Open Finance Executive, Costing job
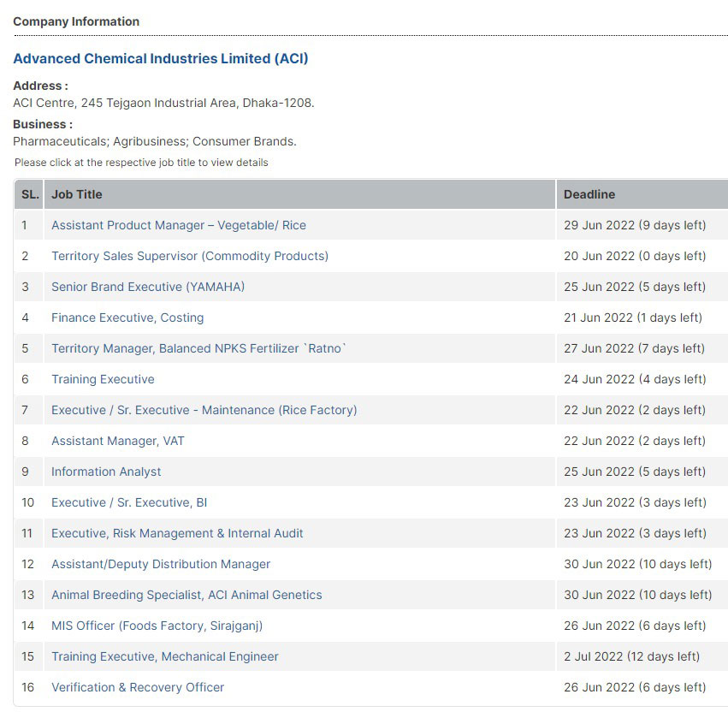 click(x=127, y=317)
